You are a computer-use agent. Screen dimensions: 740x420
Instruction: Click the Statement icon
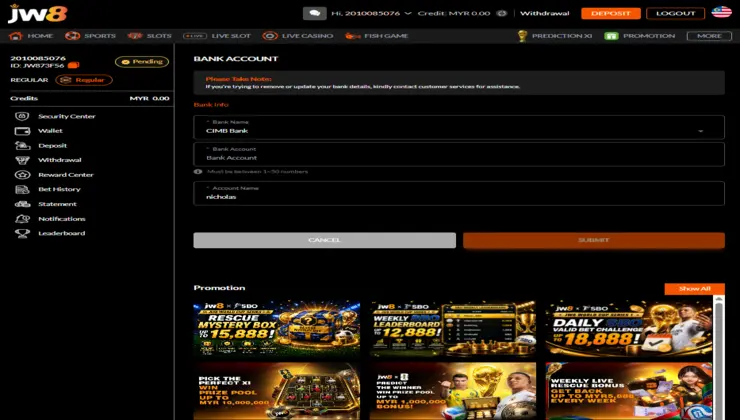click(22, 204)
